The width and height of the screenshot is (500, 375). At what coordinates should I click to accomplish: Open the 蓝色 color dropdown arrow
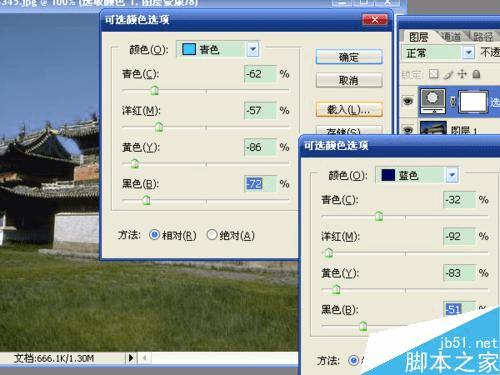pos(452,175)
